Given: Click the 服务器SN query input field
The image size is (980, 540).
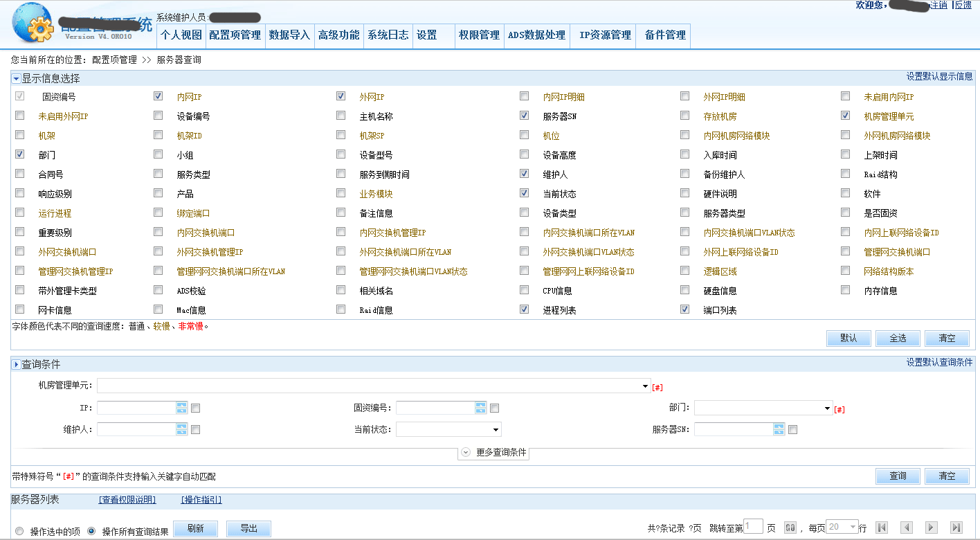Looking at the screenshot, I should click(734, 429).
